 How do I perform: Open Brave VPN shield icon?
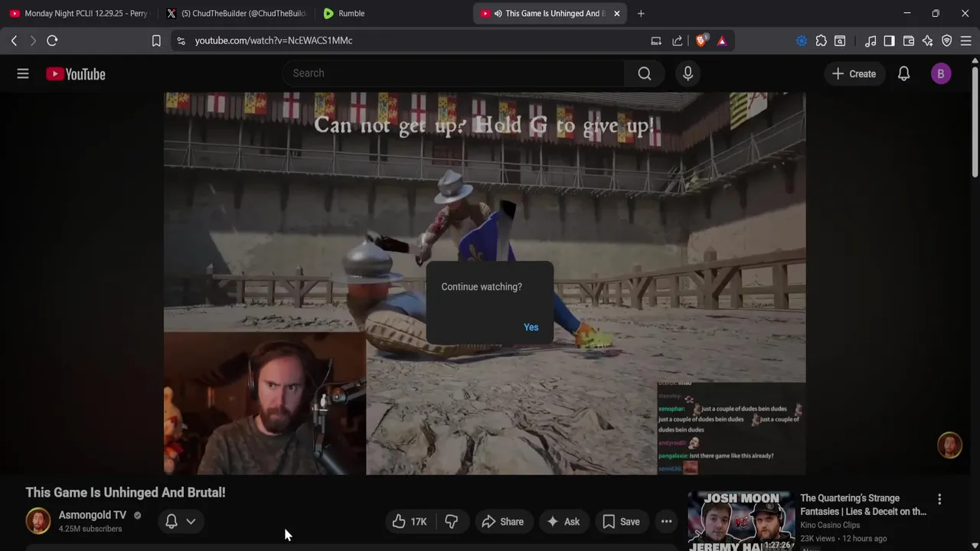(x=947, y=41)
